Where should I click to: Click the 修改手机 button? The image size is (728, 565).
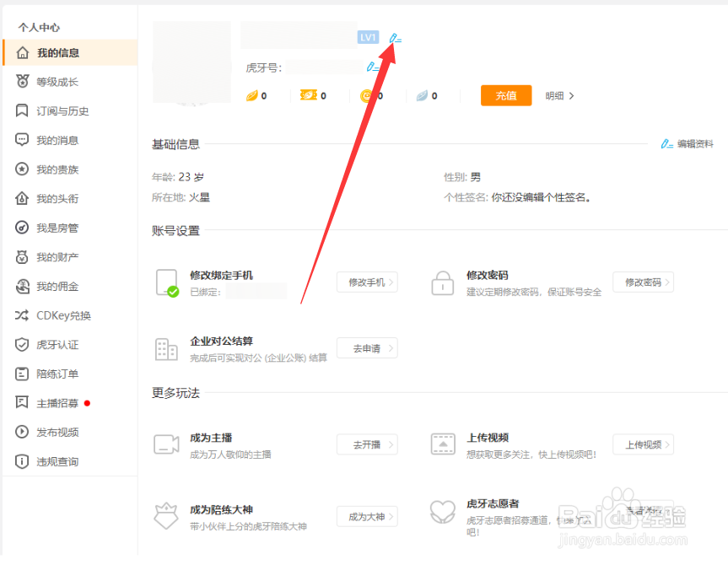pyautogui.click(x=367, y=282)
